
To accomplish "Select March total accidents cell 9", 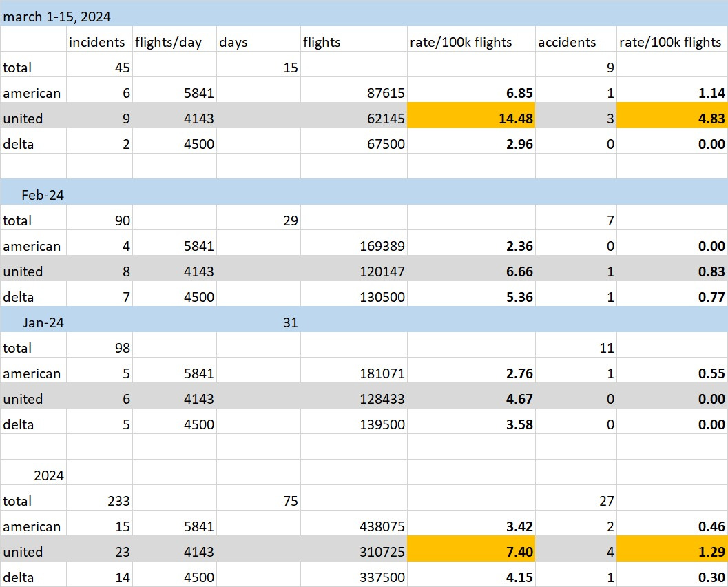I will tap(576, 65).
